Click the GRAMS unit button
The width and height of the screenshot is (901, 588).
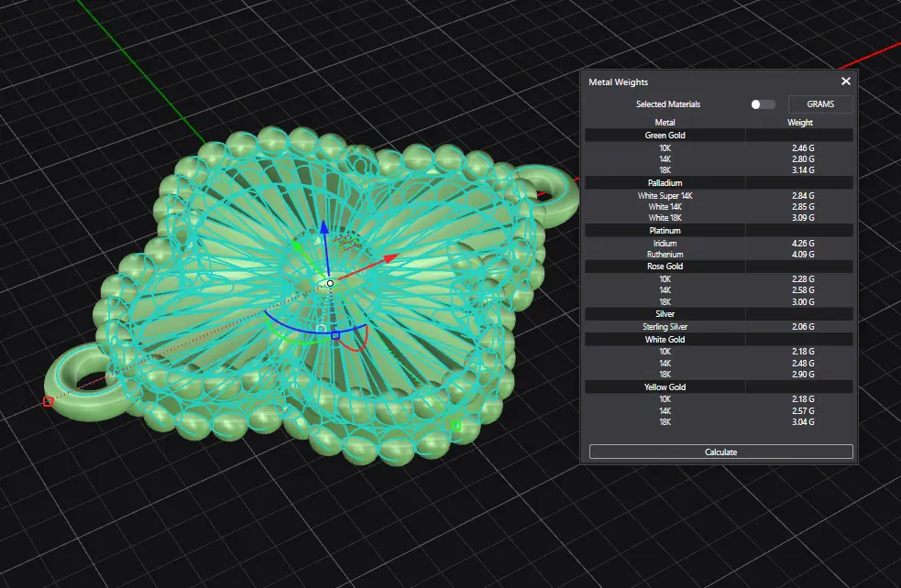[820, 104]
